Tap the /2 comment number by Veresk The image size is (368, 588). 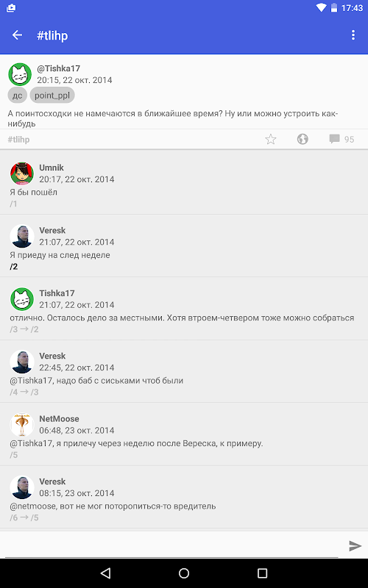point(14,267)
